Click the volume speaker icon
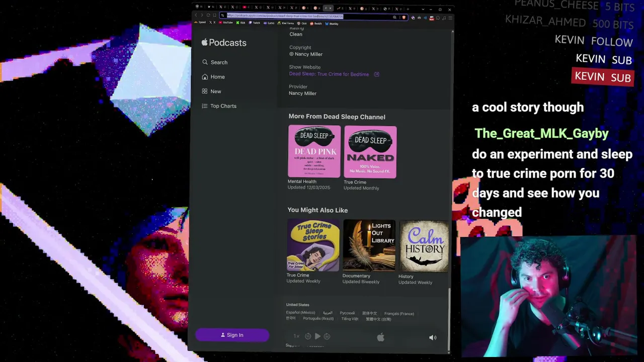 433,338
